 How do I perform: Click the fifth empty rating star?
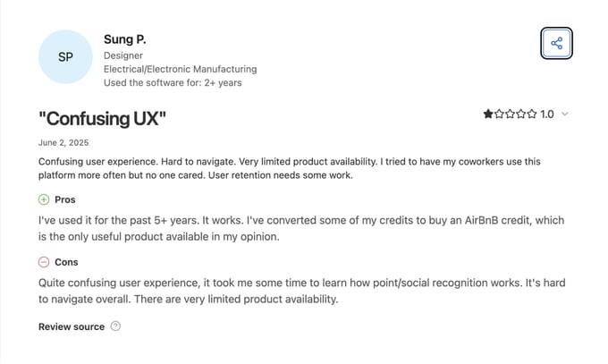pos(532,114)
